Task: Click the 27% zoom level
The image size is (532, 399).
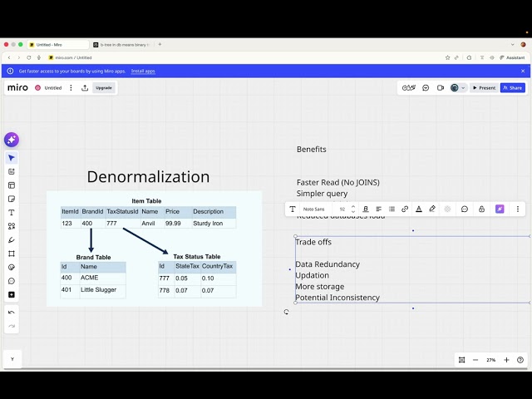Action: (491, 360)
